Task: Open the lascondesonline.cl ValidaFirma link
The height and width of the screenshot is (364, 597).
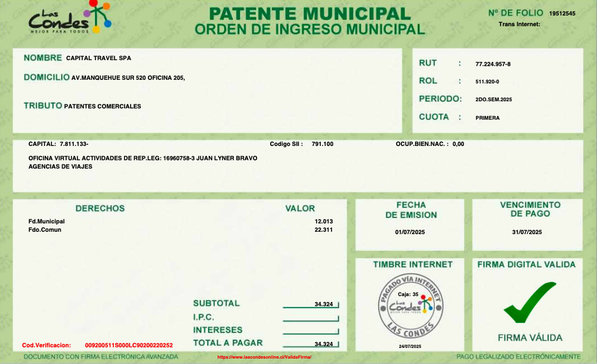Action: [264, 357]
